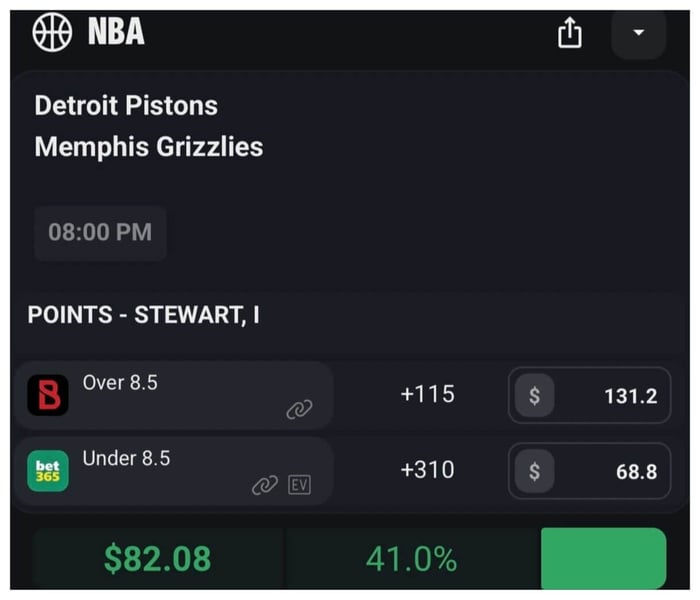The image size is (700, 600).
Task: Tap the share icon
Action: 569,33
